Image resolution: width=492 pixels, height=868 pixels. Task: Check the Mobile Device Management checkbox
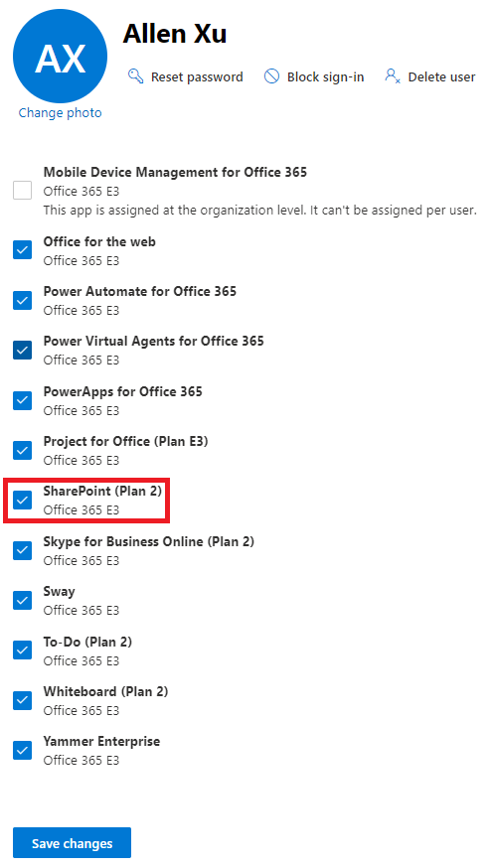[22, 191]
